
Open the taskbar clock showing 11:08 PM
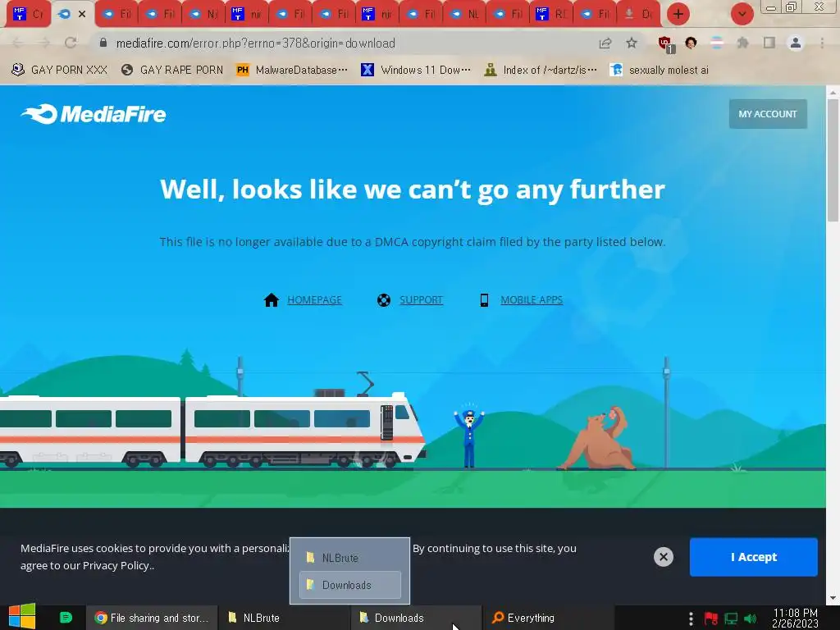[x=795, y=618]
